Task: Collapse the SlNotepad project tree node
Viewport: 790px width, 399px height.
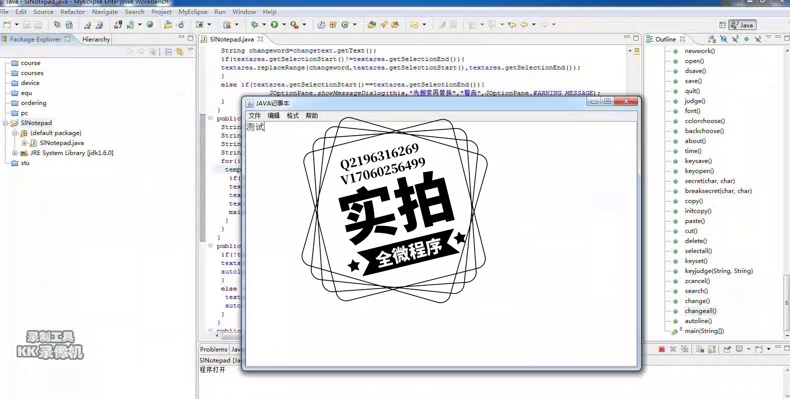Action: pyautogui.click(x=6, y=123)
